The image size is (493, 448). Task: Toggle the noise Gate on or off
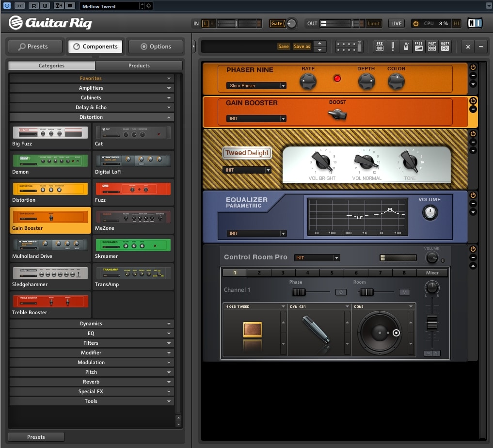pyautogui.click(x=277, y=23)
